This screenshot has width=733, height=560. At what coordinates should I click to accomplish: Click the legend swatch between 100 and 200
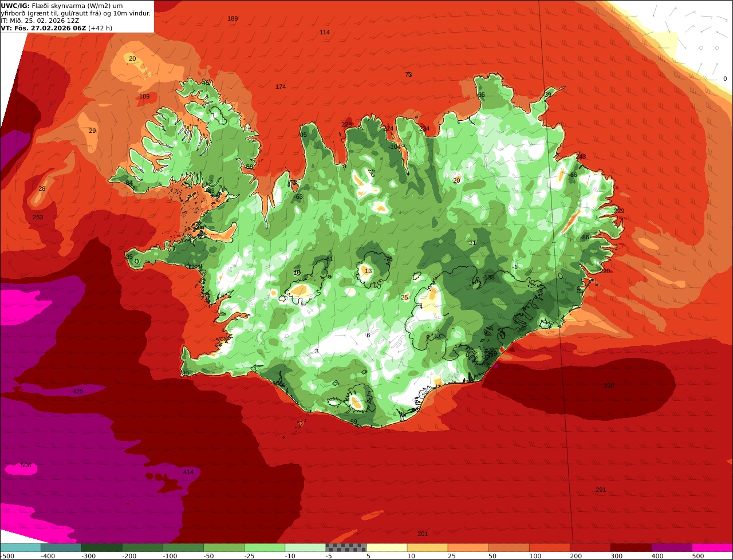coord(549,547)
